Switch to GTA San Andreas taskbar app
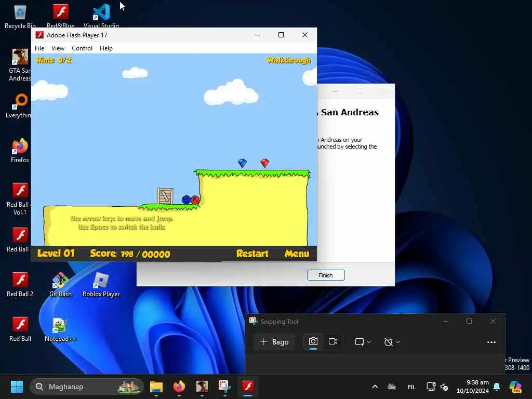Image resolution: width=532 pixels, height=399 pixels. (202, 387)
